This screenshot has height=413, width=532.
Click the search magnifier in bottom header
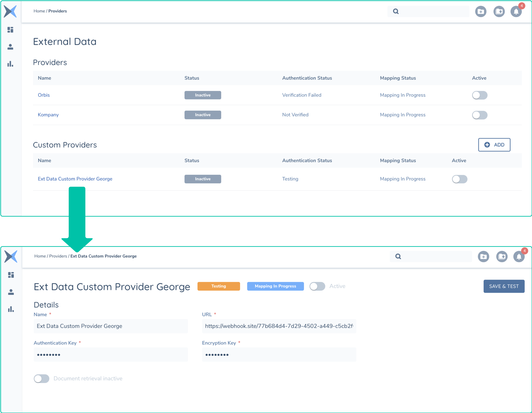pyautogui.click(x=398, y=256)
